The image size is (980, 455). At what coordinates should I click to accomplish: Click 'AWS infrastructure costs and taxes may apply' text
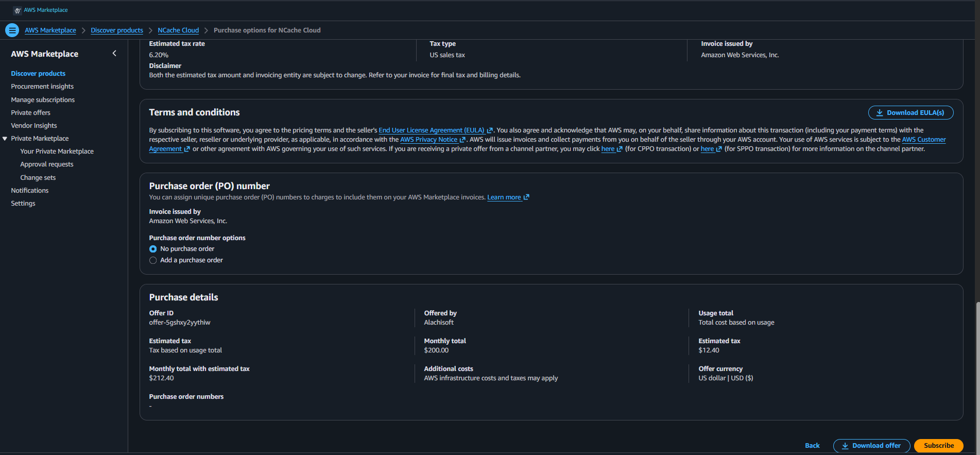[x=491, y=378]
